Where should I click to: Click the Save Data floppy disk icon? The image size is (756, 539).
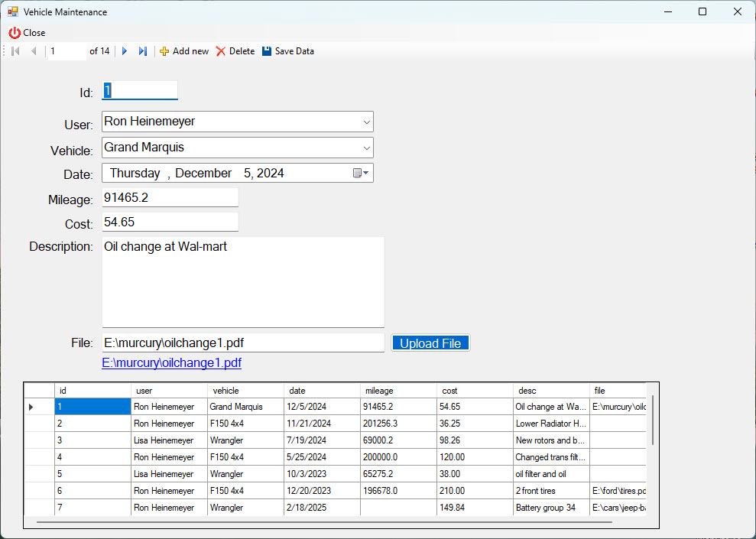267,51
